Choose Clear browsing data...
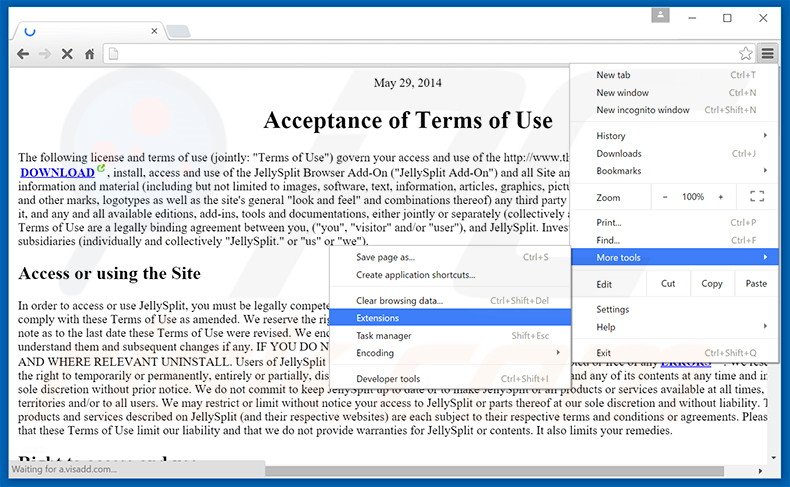 click(x=450, y=301)
